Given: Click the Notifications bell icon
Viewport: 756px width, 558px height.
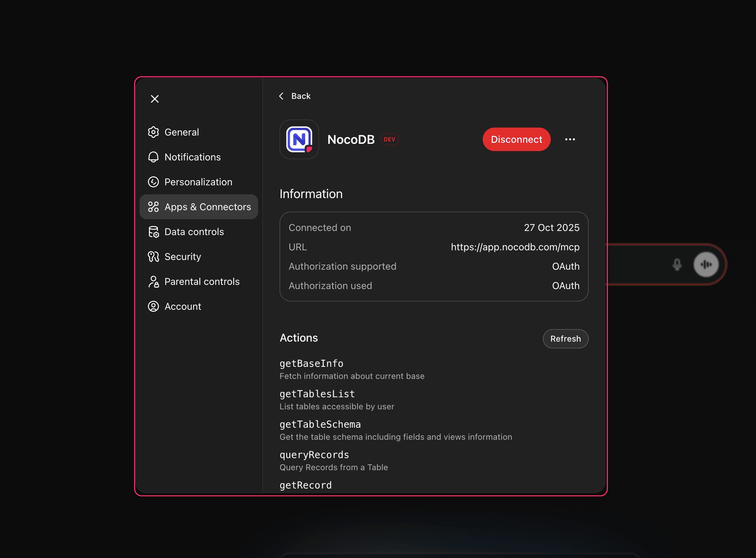Looking at the screenshot, I should pyautogui.click(x=153, y=157).
